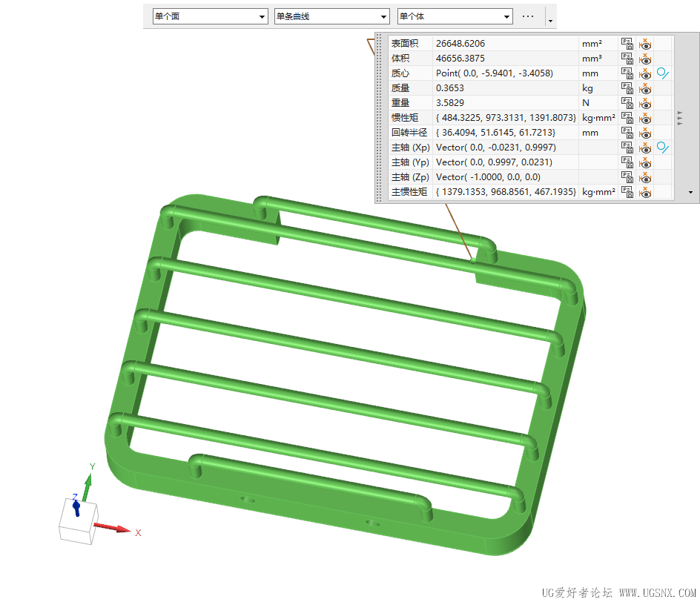Click the centroid value Point( 0.0, -5.9401, -3.4058)
The height and width of the screenshot is (602, 700).
tap(495, 73)
